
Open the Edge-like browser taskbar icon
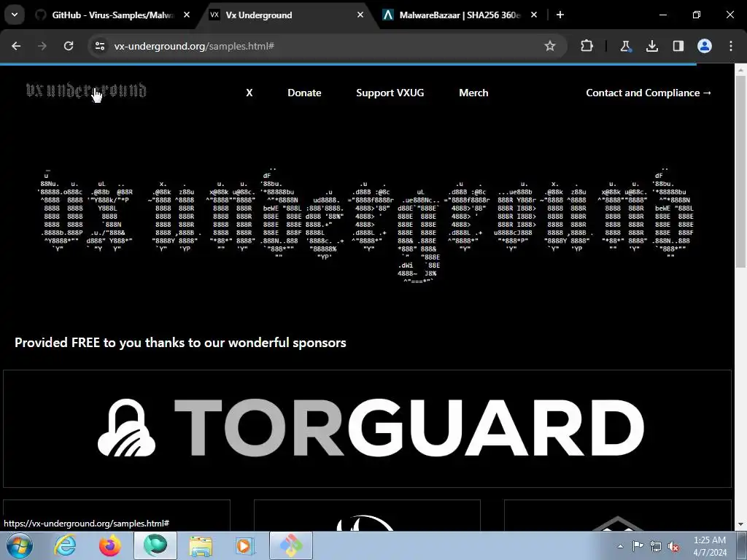pyautogui.click(x=155, y=545)
